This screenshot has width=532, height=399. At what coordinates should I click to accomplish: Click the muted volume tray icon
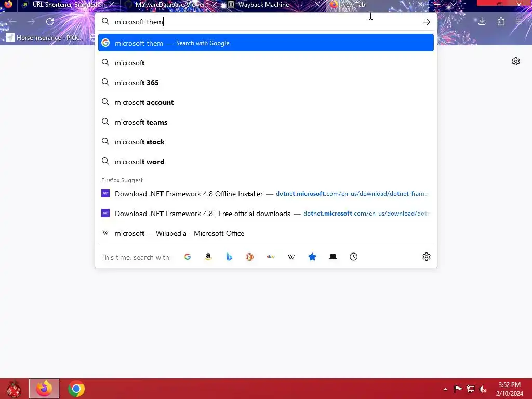483,389
